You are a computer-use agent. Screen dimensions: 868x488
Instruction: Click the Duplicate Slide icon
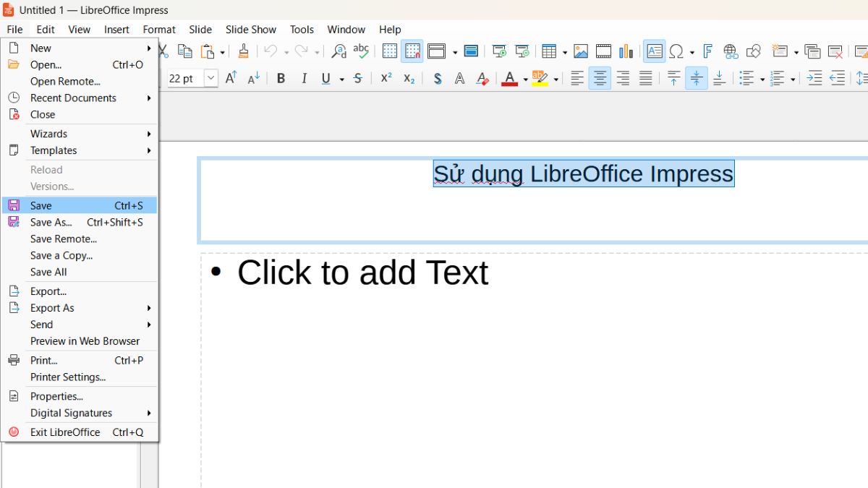[812, 51]
